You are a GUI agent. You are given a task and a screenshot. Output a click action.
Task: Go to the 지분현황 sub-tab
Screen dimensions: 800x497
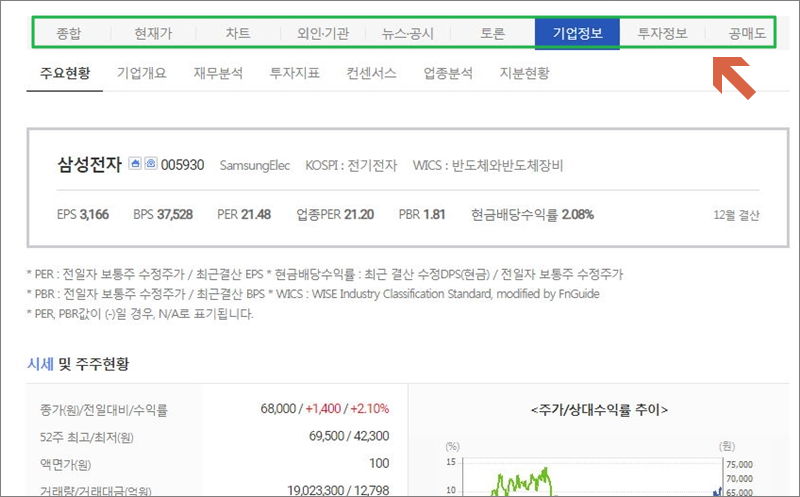[524, 73]
